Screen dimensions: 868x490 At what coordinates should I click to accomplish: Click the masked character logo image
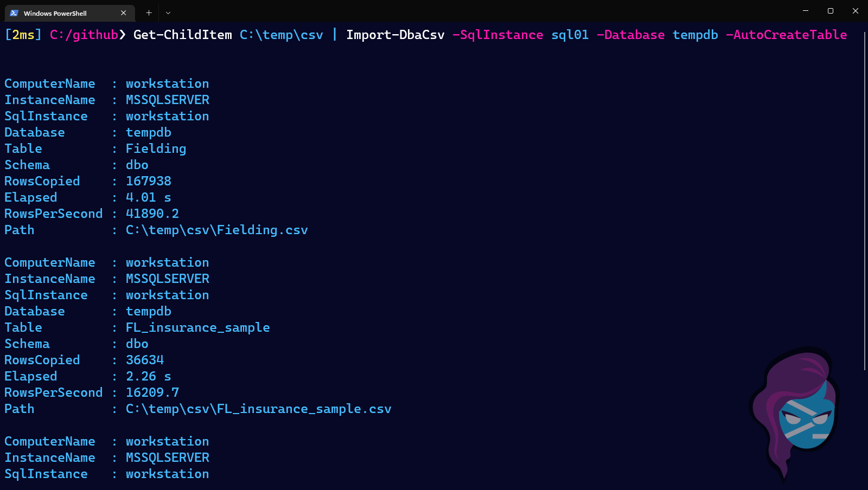click(795, 412)
